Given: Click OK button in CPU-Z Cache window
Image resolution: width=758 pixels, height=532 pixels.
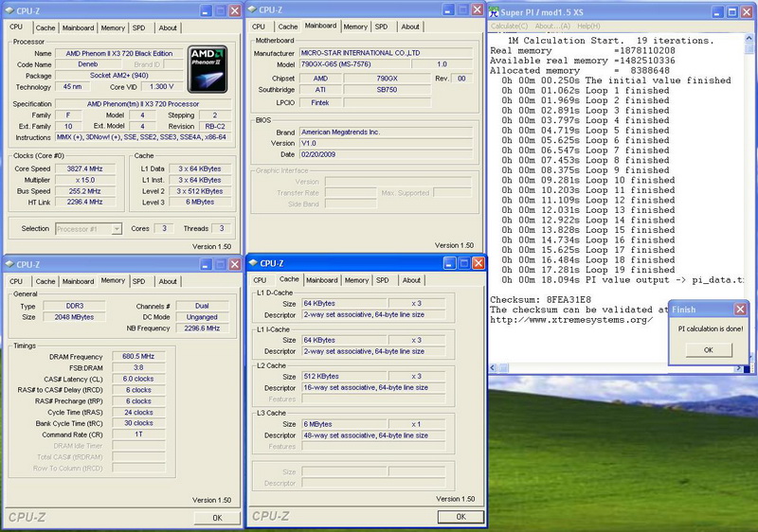Looking at the screenshot, I should [x=461, y=517].
